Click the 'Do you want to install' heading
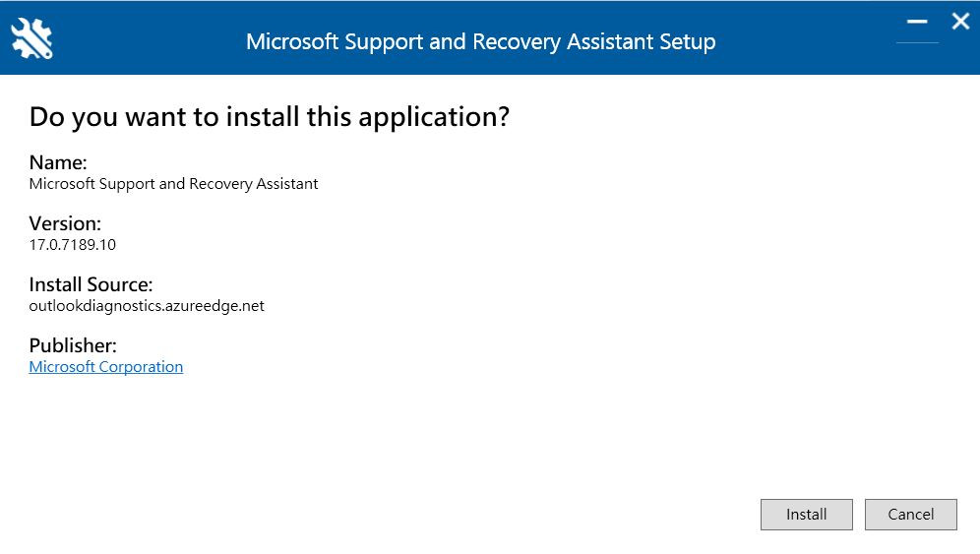The width and height of the screenshot is (980, 554). click(269, 117)
